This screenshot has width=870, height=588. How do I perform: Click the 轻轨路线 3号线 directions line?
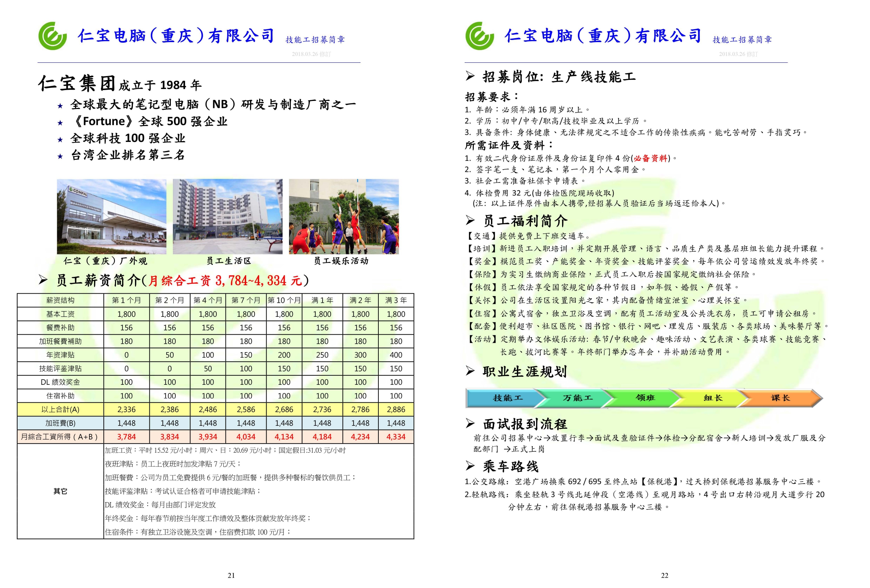(645, 501)
